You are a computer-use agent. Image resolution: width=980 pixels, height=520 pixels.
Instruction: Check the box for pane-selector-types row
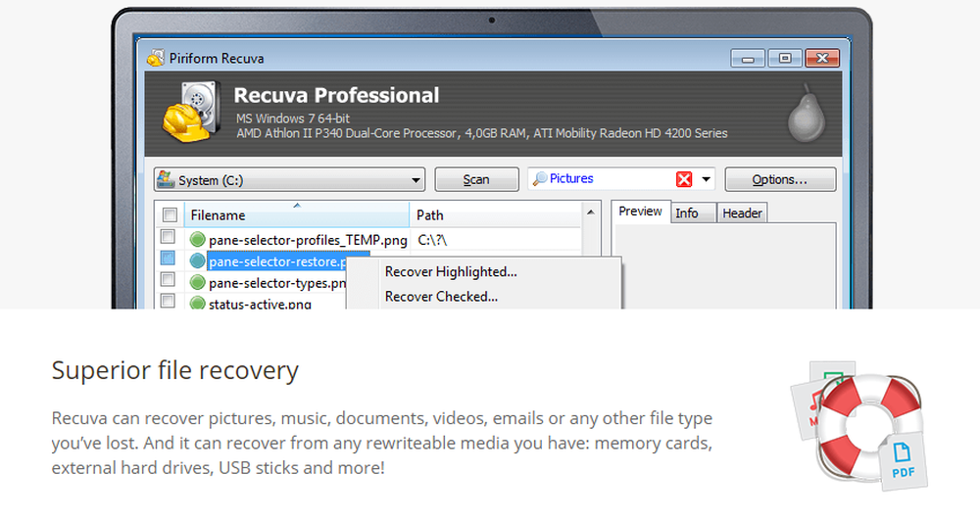168,279
